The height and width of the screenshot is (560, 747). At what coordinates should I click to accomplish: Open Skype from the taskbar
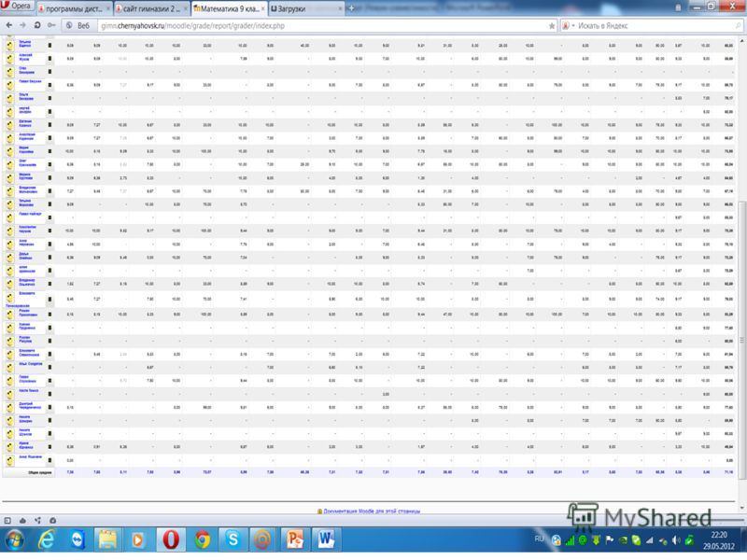pyautogui.click(x=233, y=540)
